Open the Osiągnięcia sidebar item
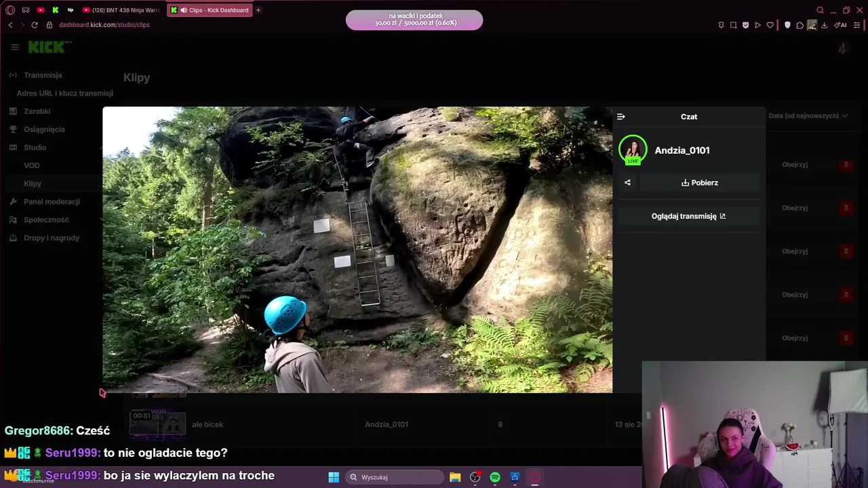The width and height of the screenshot is (868, 488). [x=44, y=129]
